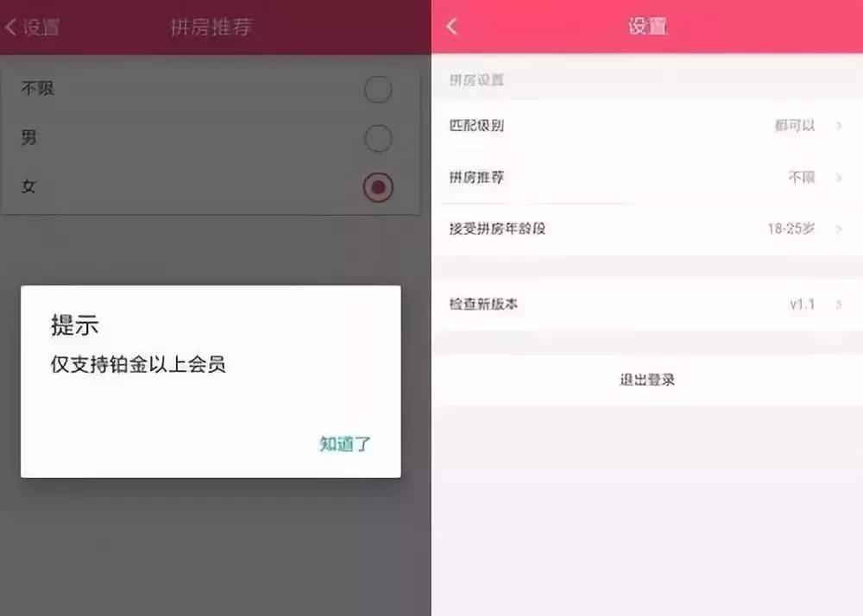
Task: Select the 不限 radio button
Action: [x=378, y=89]
